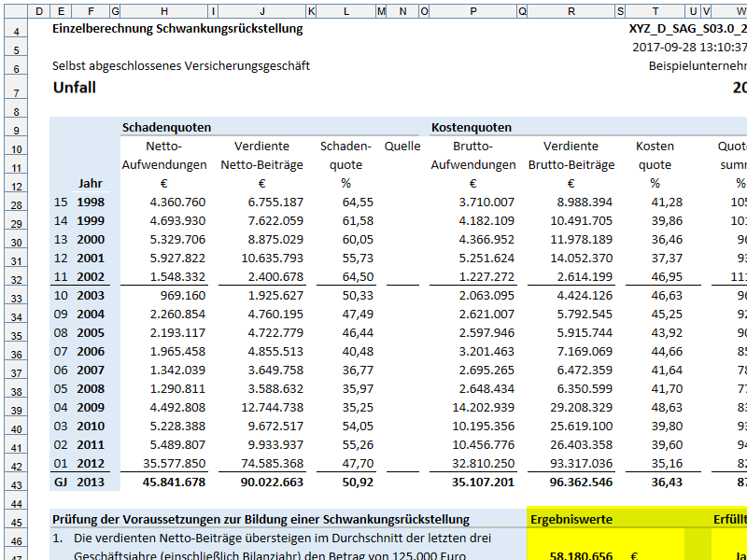Select the column P header

(472, 11)
